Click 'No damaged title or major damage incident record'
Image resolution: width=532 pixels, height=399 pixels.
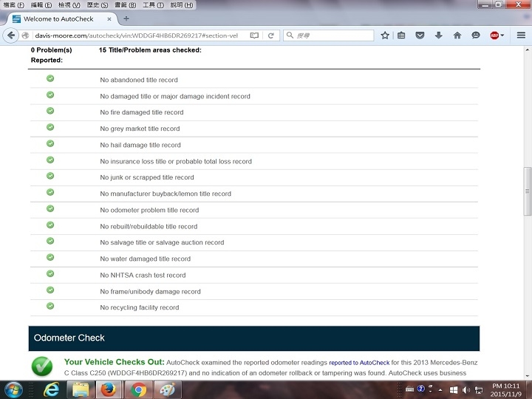(x=175, y=96)
